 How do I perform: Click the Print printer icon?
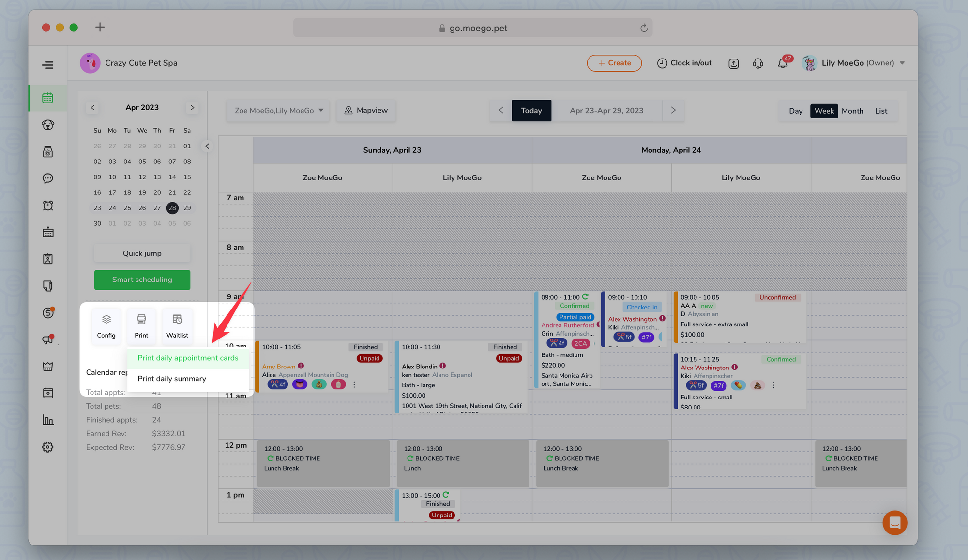141,320
